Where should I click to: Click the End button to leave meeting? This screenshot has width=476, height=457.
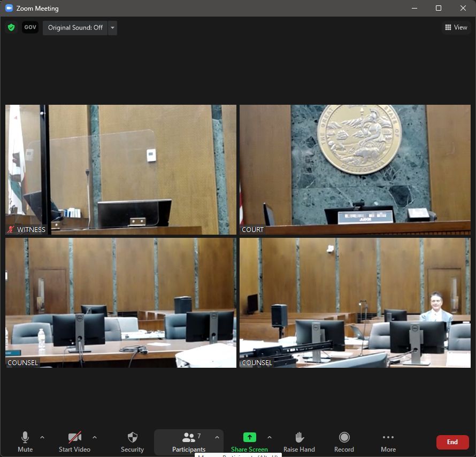coord(452,442)
